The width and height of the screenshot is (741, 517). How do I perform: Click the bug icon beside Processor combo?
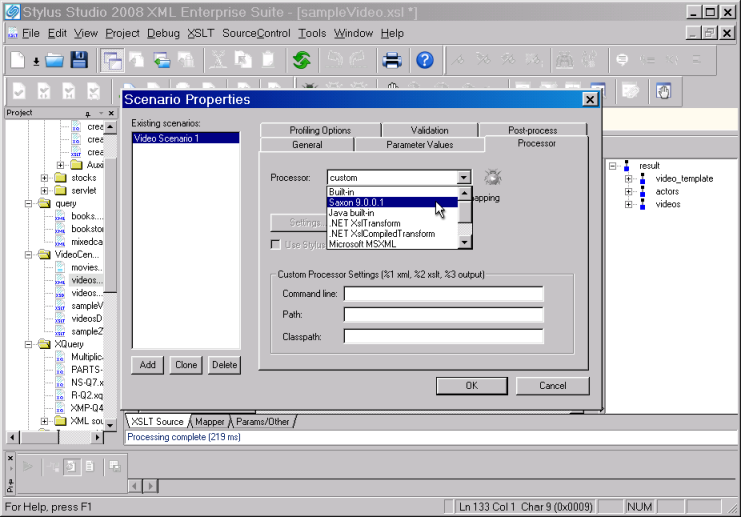492,177
